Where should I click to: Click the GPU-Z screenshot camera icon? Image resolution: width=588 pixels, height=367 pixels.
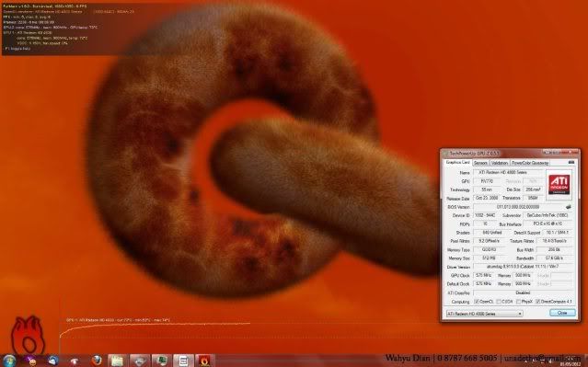(x=571, y=162)
